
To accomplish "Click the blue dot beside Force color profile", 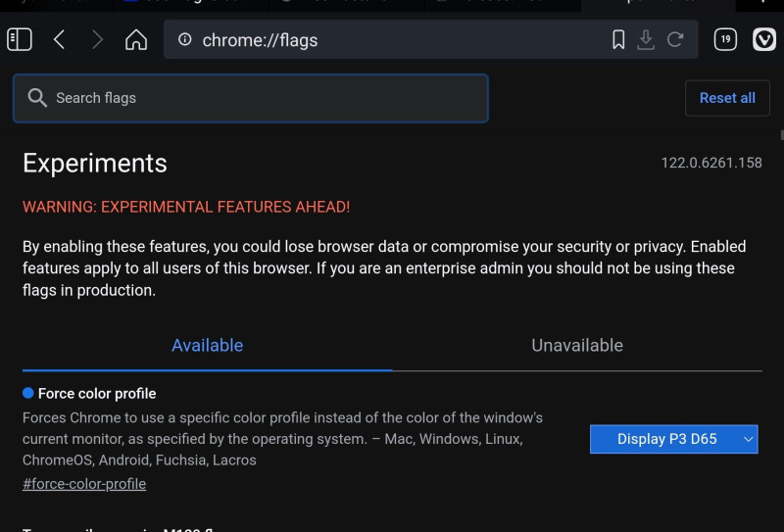I will [28, 393].
